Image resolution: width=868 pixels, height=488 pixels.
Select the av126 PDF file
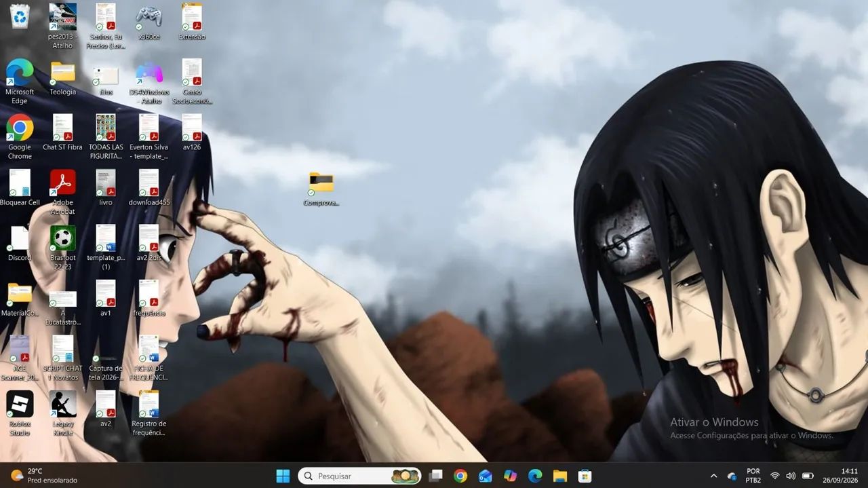192,132
